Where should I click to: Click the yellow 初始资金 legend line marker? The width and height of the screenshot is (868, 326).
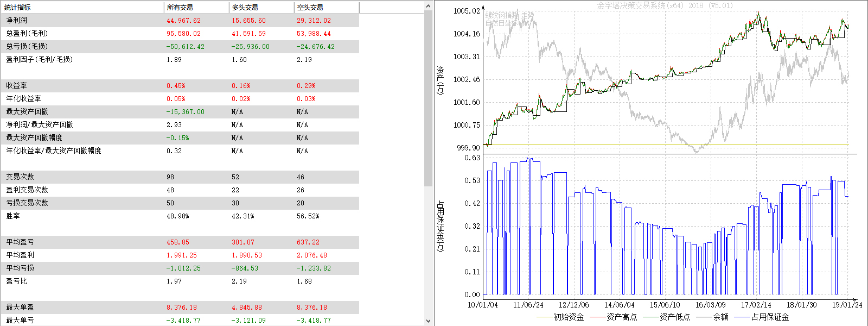544,317
